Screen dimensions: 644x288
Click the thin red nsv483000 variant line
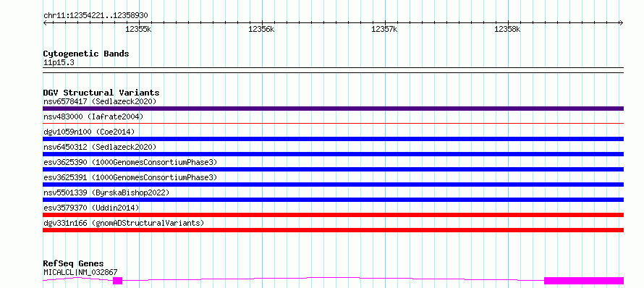tap(333, 123)
